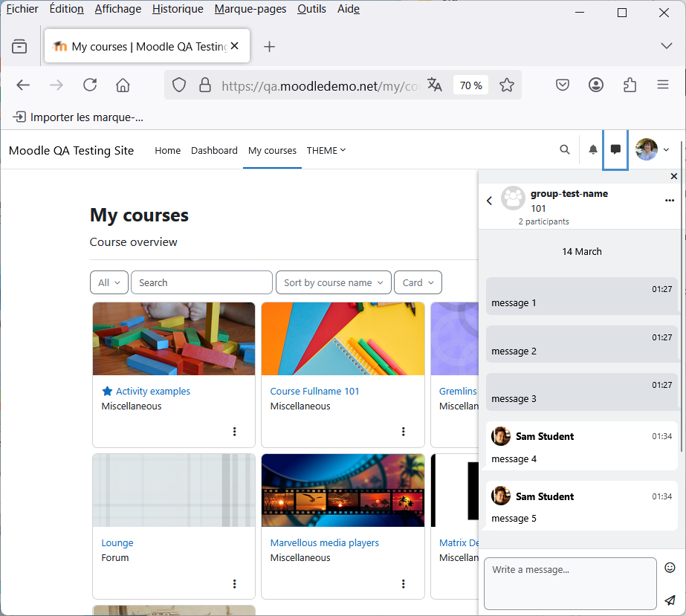Open the Firefox hamburger application menu
This screenshot has width=686, height=616.
click(x=663, y=85)
